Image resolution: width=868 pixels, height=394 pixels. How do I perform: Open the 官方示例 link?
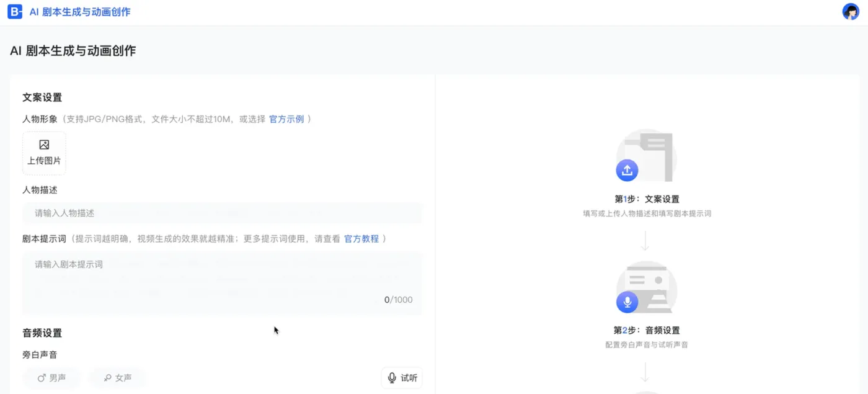pos(286,119)
